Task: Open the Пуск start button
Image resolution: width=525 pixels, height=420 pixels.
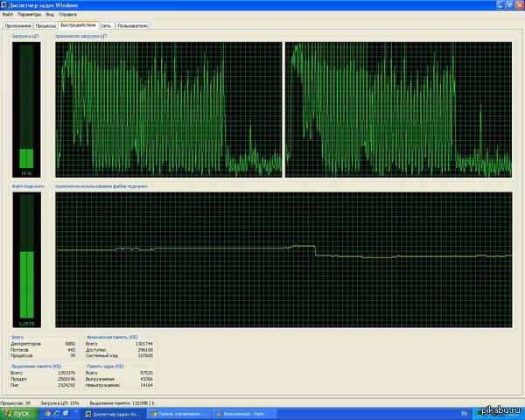Action: click(17, 412)
